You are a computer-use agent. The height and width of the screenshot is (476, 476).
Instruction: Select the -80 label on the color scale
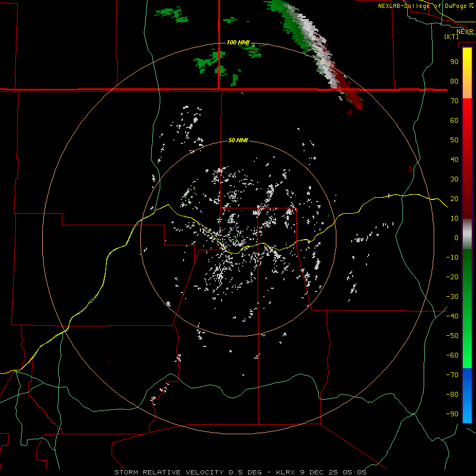(452, 395)
